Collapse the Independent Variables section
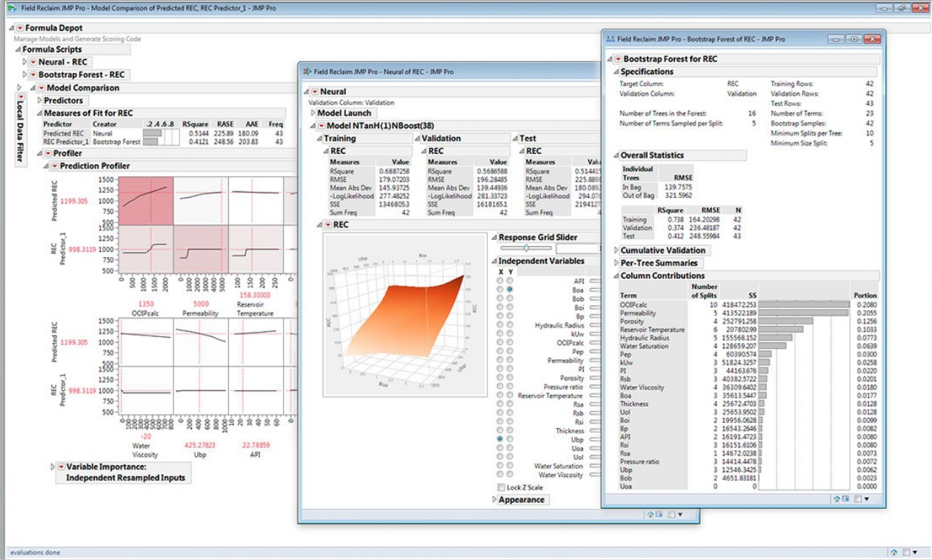This screenshot has height=560, width=932. [493, 261]
